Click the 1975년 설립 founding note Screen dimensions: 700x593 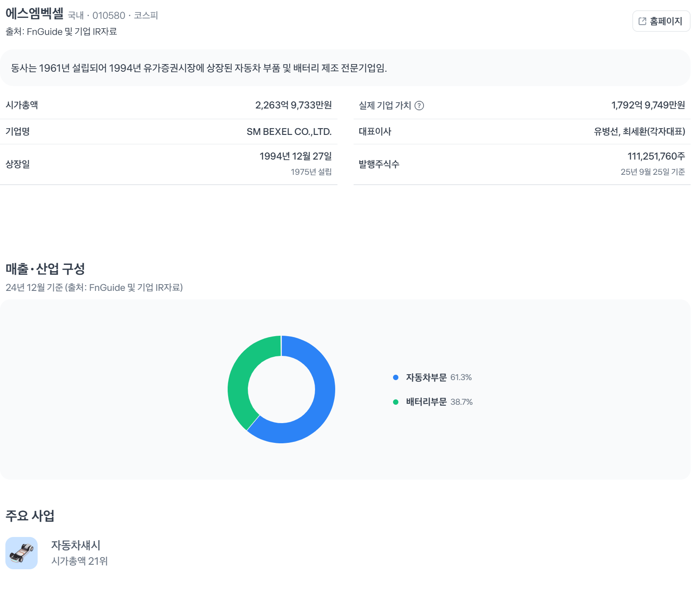point(311,172)
